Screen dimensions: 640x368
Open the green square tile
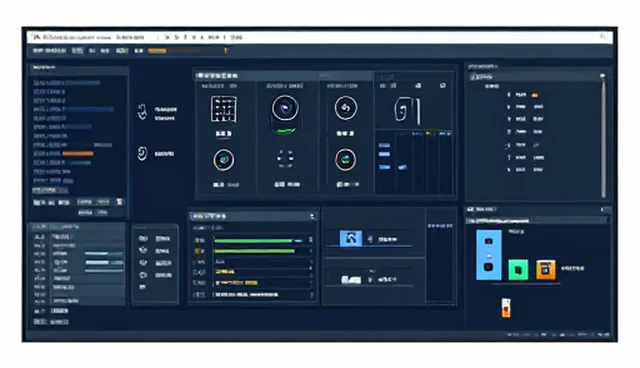tap(518, 270)
